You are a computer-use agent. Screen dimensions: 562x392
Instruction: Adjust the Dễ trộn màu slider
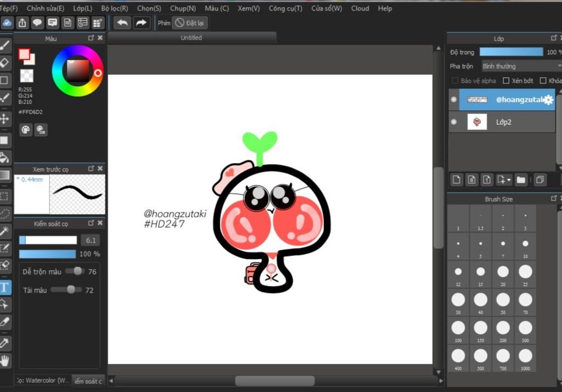pos(75,272)
